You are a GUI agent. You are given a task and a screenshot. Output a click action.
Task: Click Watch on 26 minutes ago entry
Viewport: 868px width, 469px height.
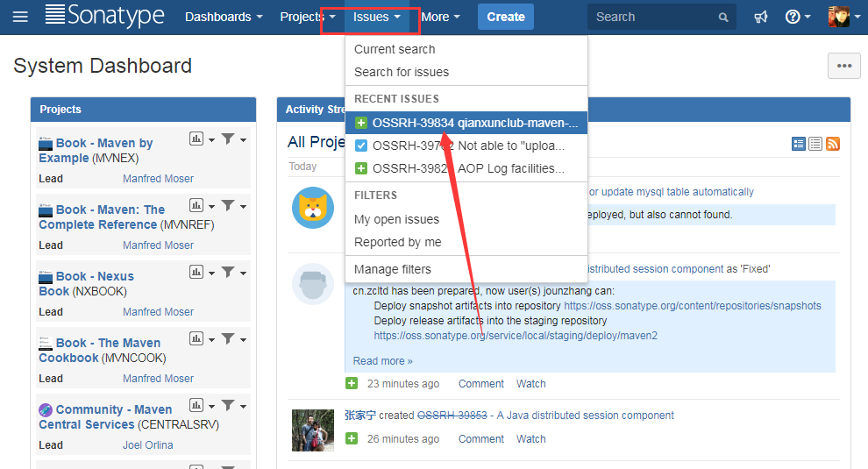530,439
